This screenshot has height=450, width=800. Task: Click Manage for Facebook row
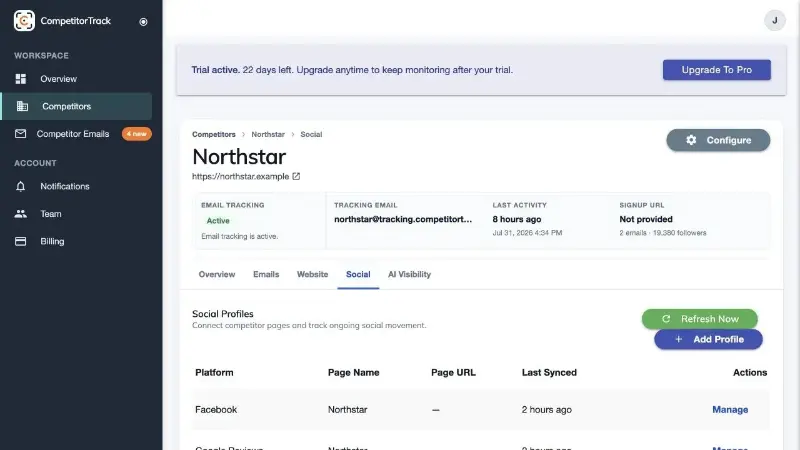click(730, 410)
